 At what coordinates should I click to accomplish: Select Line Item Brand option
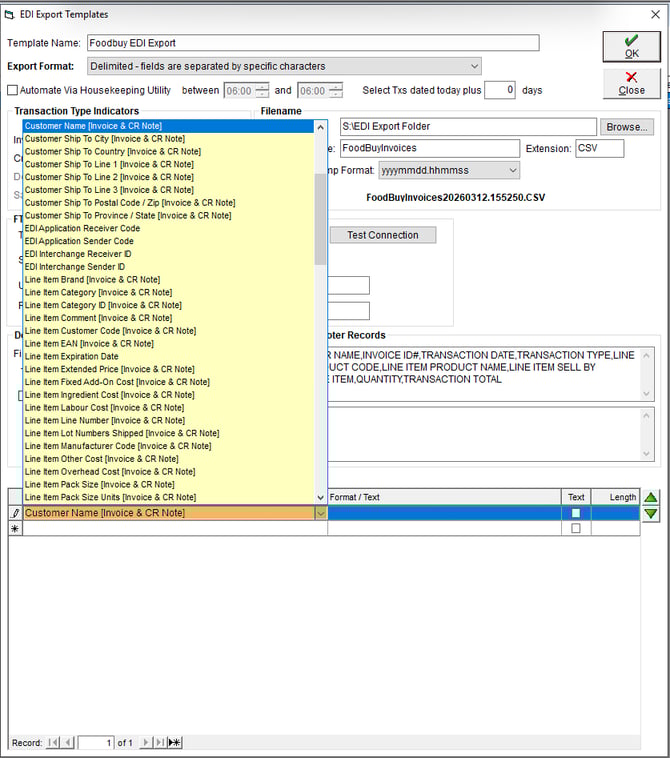(168, 279)
